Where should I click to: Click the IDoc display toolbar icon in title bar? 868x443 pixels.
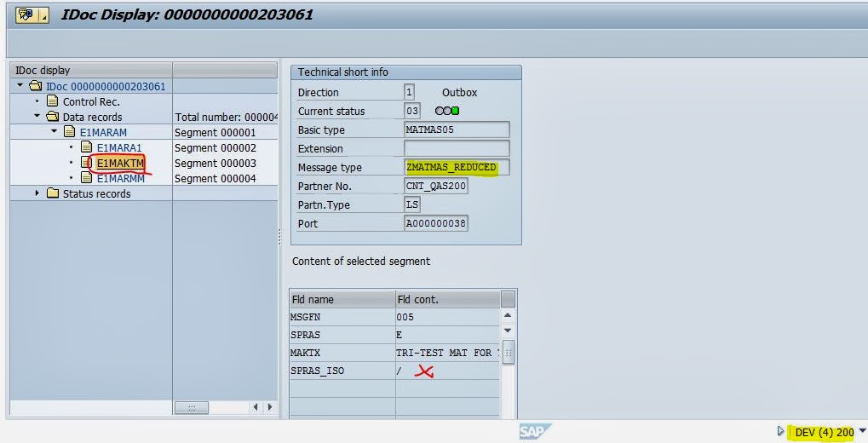pos(26,14)
